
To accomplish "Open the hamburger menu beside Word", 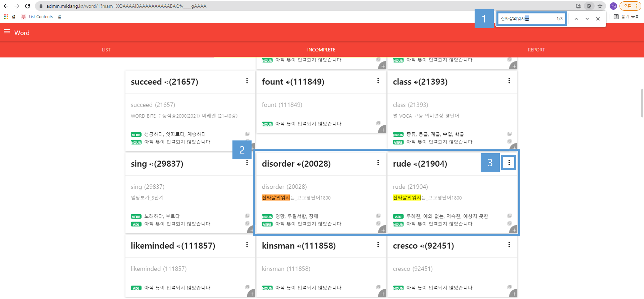I will pyautogui.click(x=7, y=32).
